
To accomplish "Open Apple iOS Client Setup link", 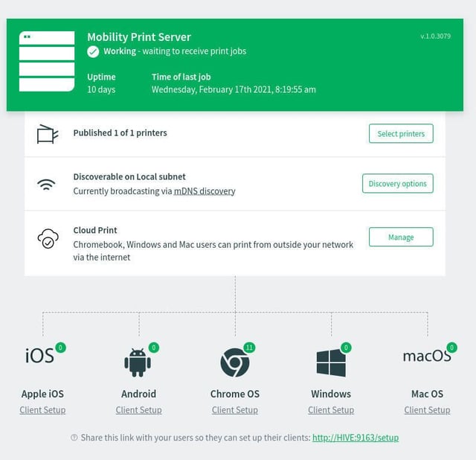I will tap(42, 410).
